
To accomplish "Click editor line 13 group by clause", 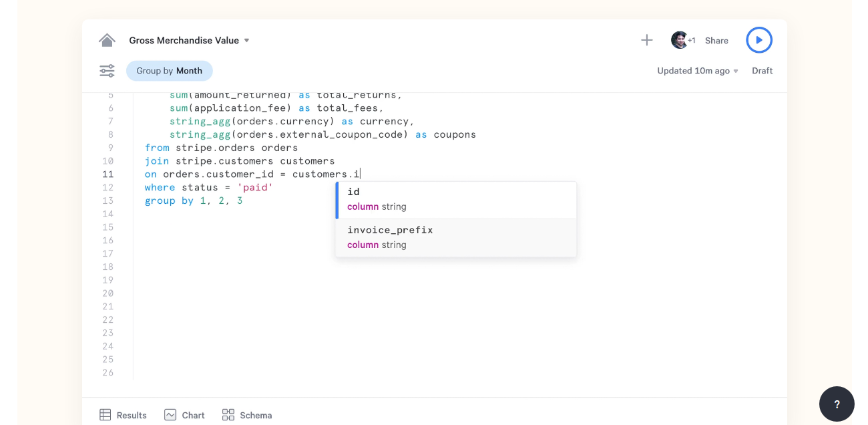I will [x=194, y=200].
